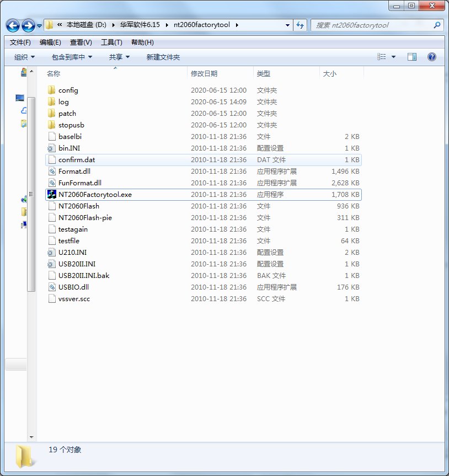This screenshot has height=476, width=449.
Task: Sort by 名称 column header
Action: click(115, 73)
